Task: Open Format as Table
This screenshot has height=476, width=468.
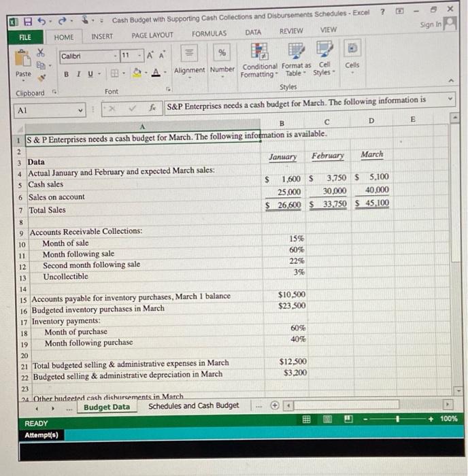Action: (296, 60)
